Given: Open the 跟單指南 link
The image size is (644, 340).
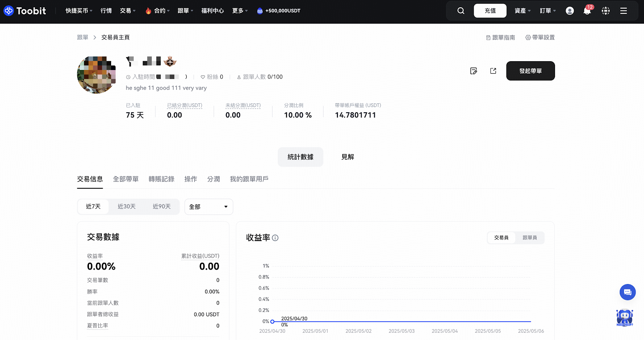Looking at the screenshot, I should pos(500,37).
